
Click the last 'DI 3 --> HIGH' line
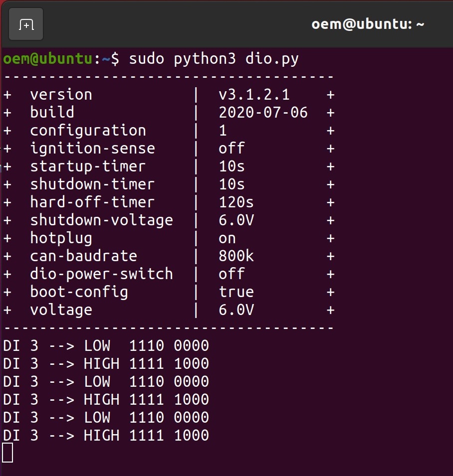pyautogui.click(x=106, y=436)
